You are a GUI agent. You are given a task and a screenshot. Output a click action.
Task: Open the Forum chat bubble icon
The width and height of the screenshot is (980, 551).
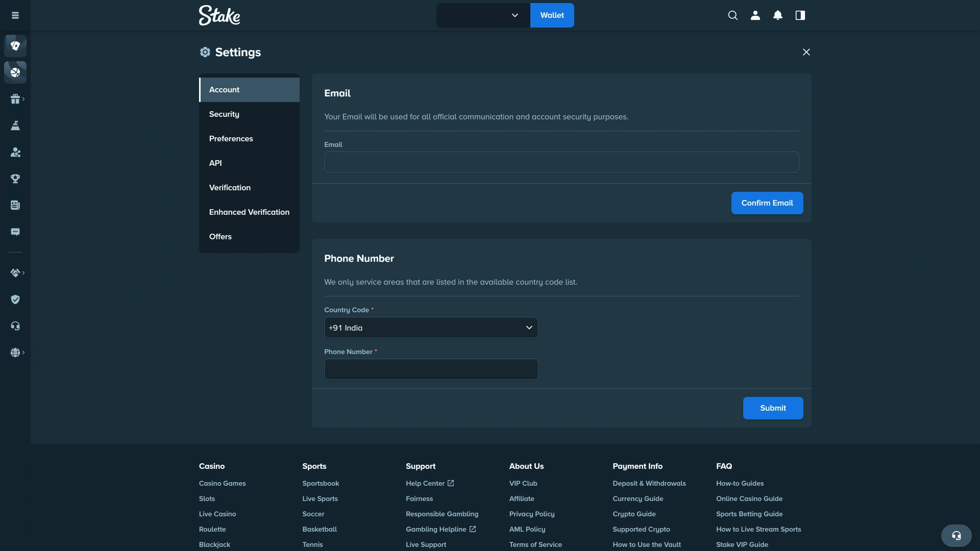click(x=15, y=232)
